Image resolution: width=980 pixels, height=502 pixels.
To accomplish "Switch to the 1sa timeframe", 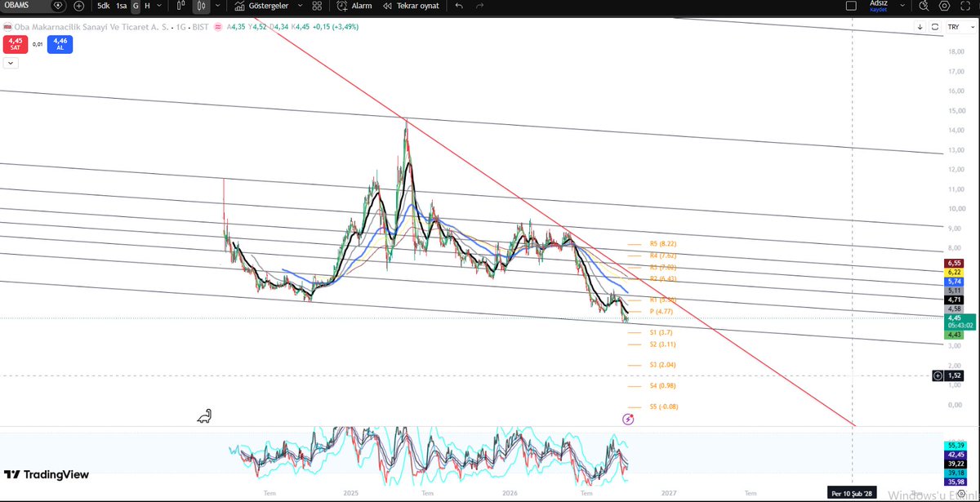I will (x=123, y=6).
